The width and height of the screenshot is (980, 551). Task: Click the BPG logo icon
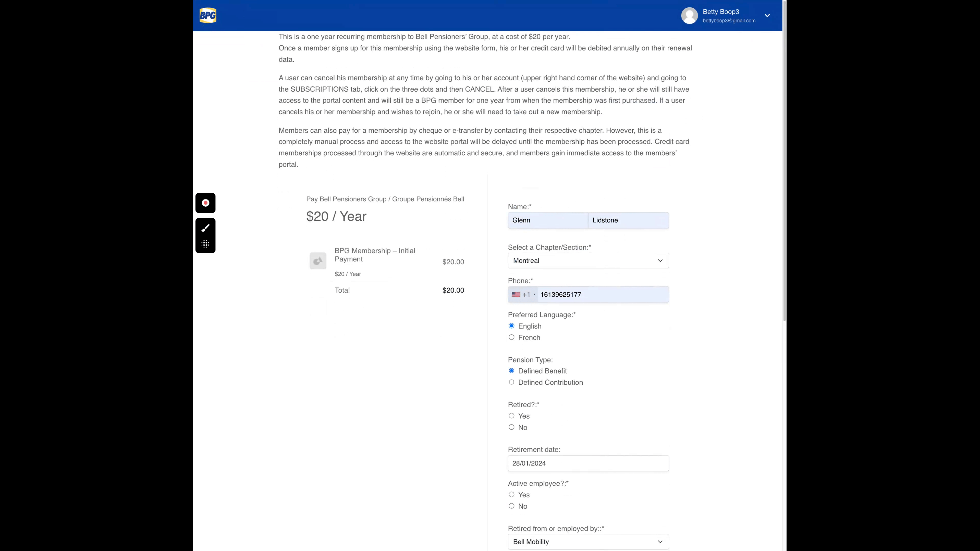208,16
